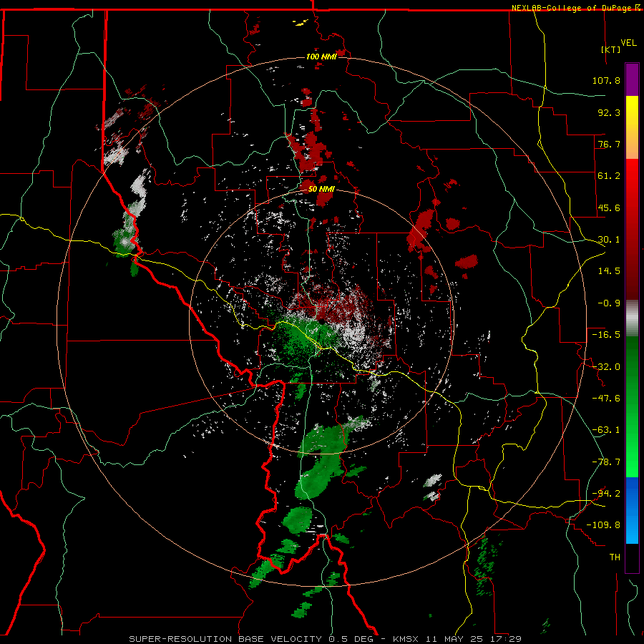Click the 30.1 velocity scale value
Viewport: 644px width, 644px height.
tap(609, 240)
